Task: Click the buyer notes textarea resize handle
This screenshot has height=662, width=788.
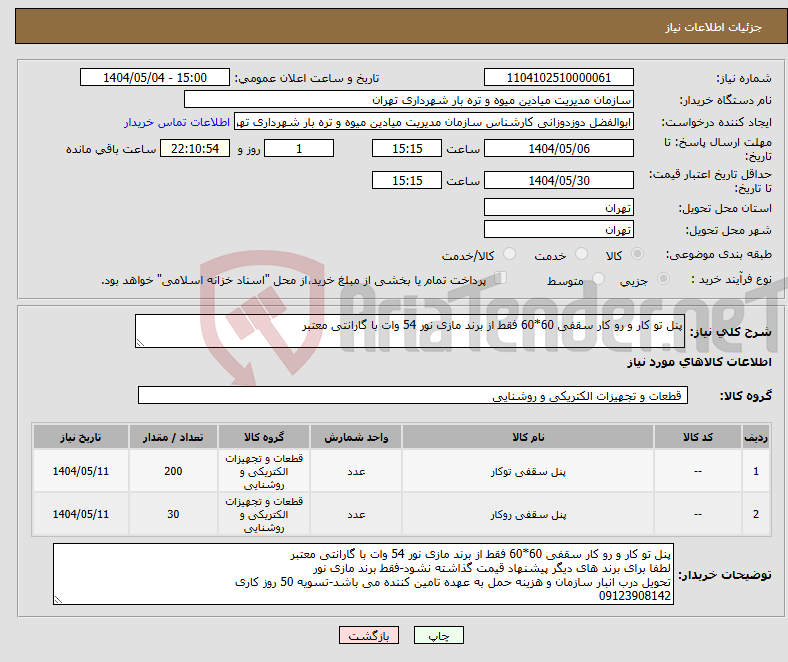Action: pyautogui.click(x=58, y=599)
